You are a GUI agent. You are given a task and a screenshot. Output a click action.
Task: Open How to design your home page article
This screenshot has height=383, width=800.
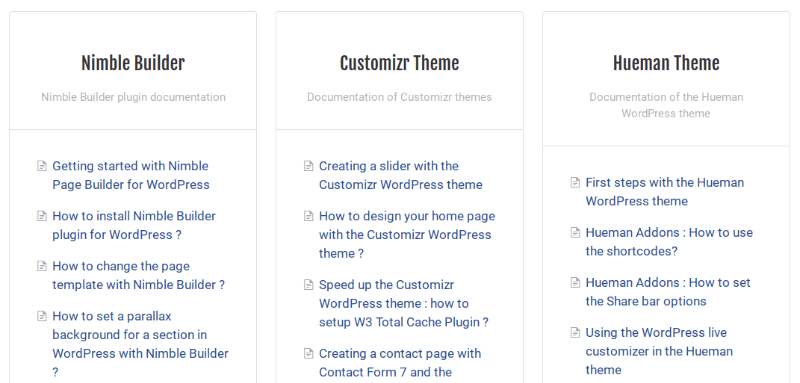coord(407,235)
